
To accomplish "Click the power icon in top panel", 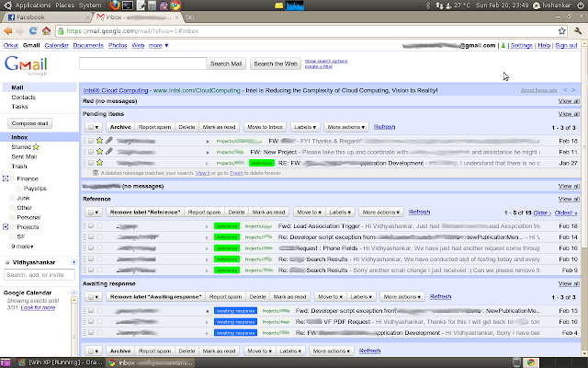I will [x=581, y=6].
